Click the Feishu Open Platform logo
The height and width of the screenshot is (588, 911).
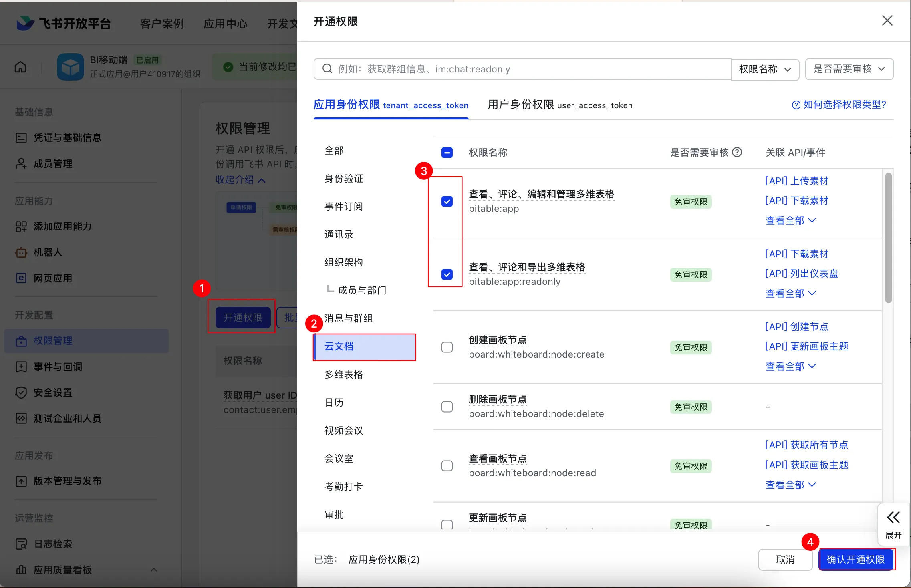[26, 23]
